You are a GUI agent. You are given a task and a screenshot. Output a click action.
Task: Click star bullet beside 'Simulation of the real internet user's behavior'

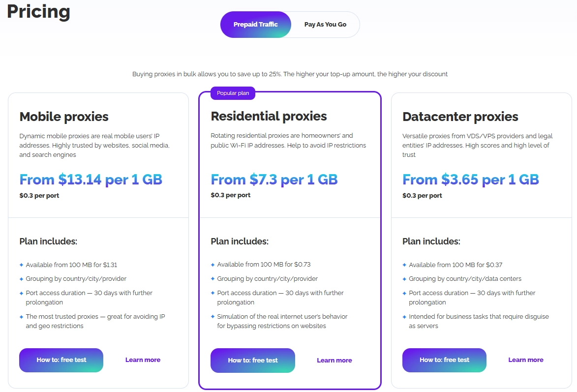pyautogui.click(x=213, y=317)
